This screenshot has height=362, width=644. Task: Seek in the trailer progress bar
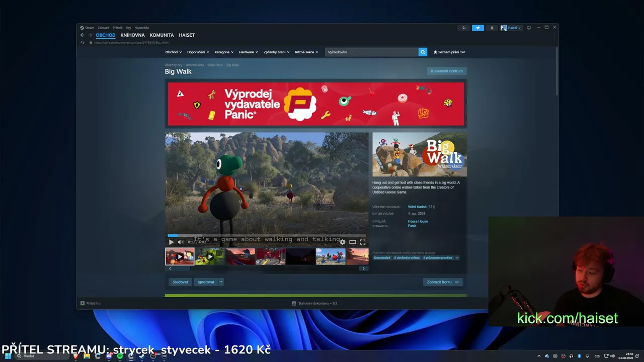point(267,235)
